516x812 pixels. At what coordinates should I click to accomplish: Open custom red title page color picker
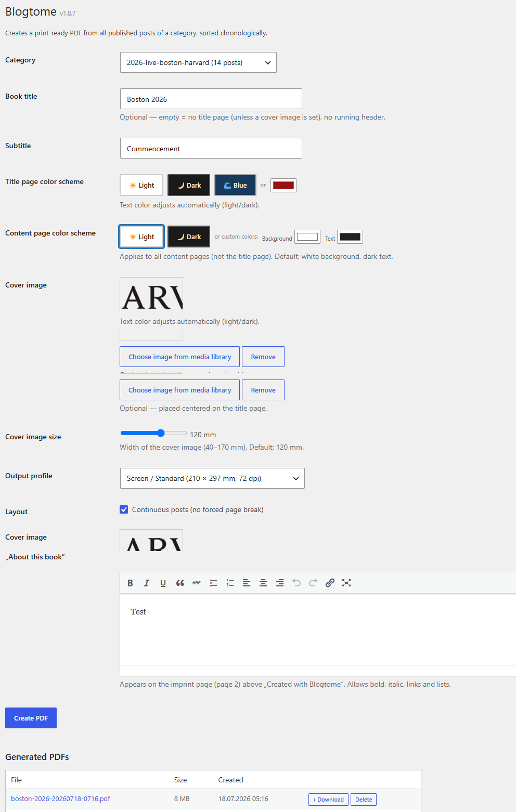tap(283, 185)
